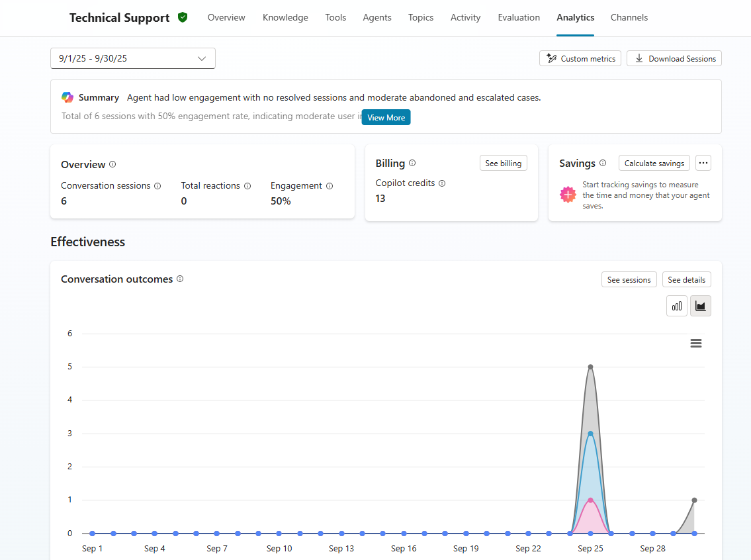Click the Technical Support title
Viewport: 751px width, 560px height.
point(120,18)
